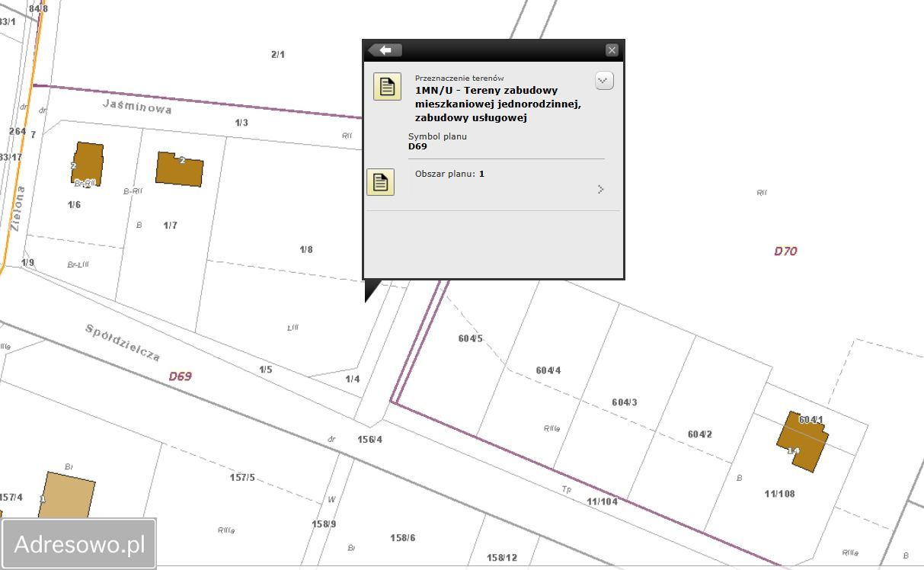924x570 pixels.
Task: Click the Spółdzielcza street label
Action: pyautogui.click(x=123, y=343)
